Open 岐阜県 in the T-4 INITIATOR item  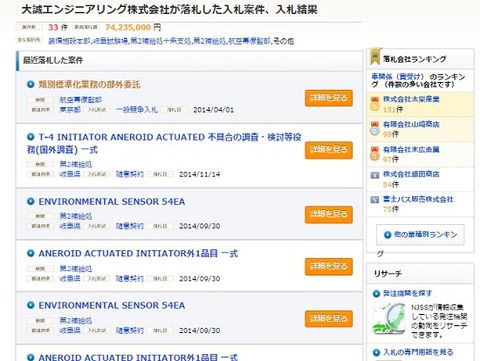pos(70,174)
